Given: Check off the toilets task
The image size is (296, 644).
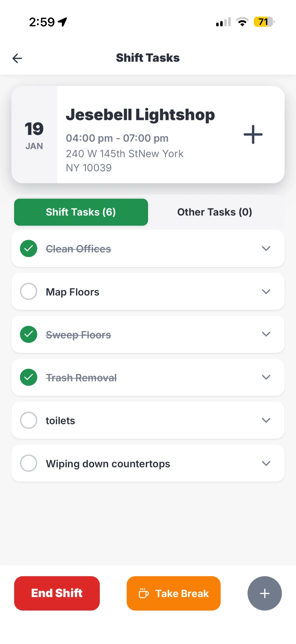Looking at the screenshot, I should (29, 420).
